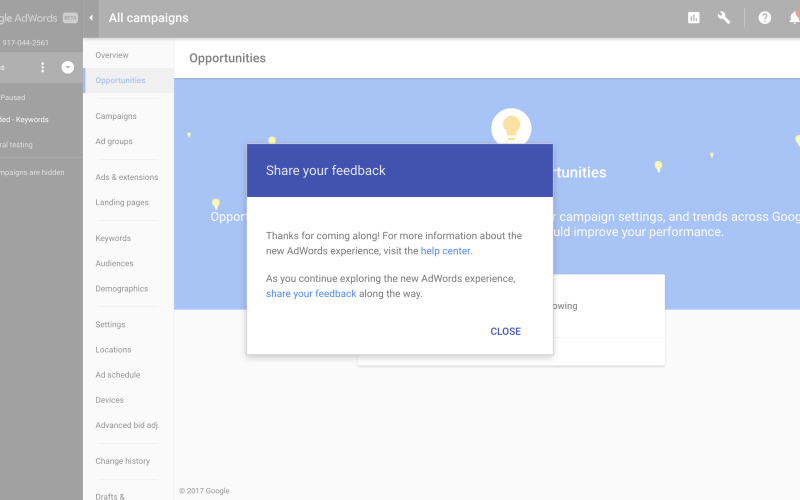This screenshot has width=800, height=500.
Task: Open the Demographics page
Action: pos(121,288)
